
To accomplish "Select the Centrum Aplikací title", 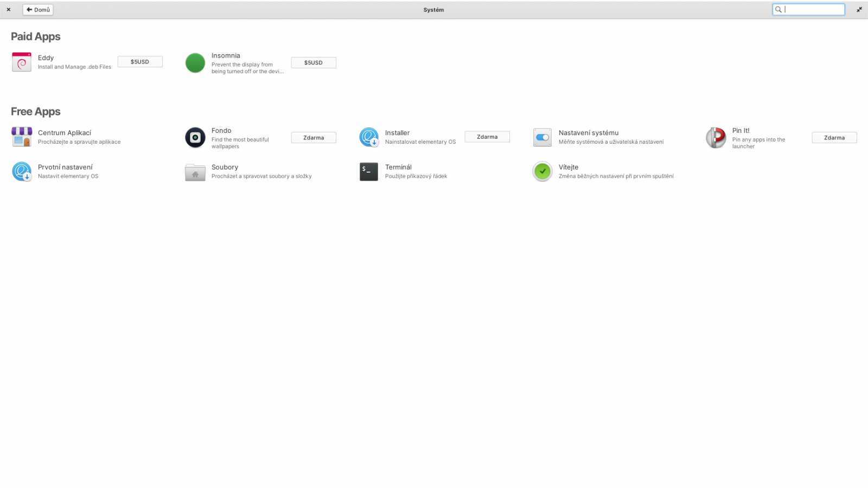I will [65, 132].
